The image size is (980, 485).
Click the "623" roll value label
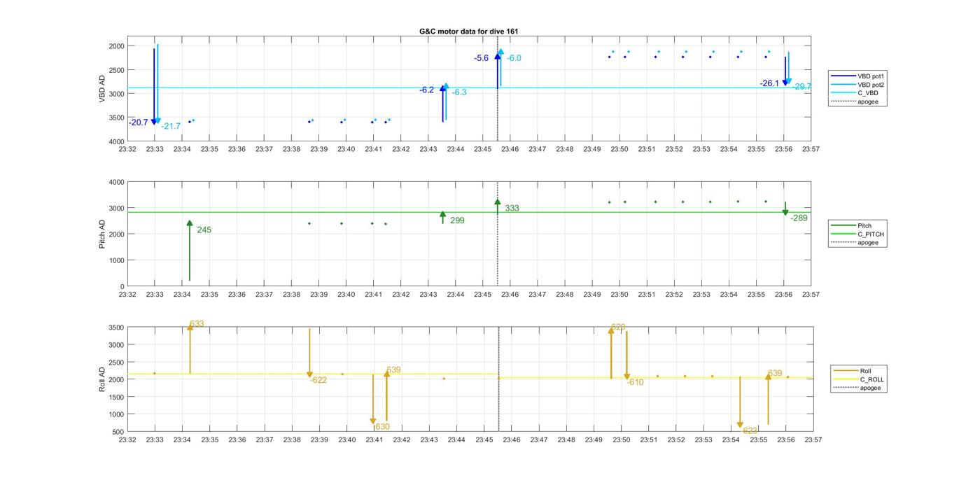[750, 430]
